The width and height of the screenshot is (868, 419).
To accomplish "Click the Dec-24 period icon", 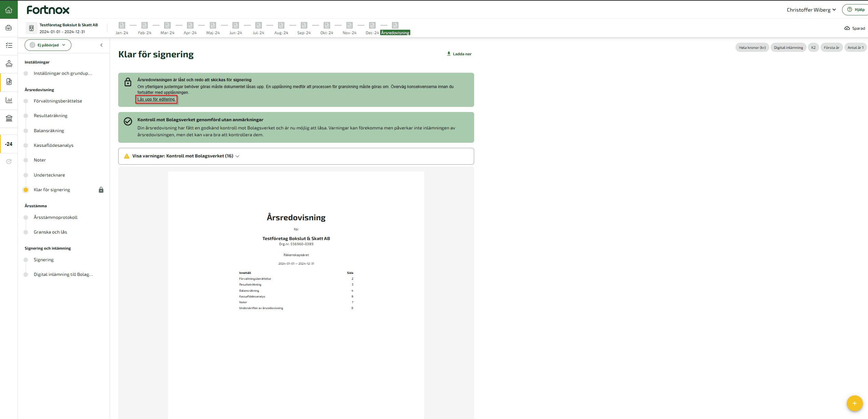I will (x=372, y=25).
